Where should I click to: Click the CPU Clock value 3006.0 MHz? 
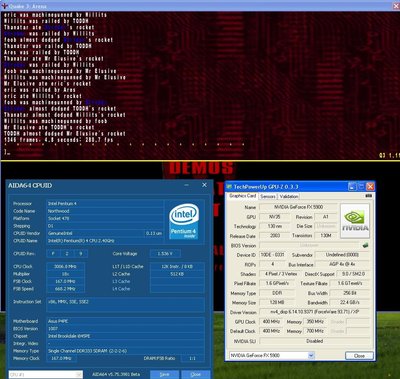pos(65,267)
